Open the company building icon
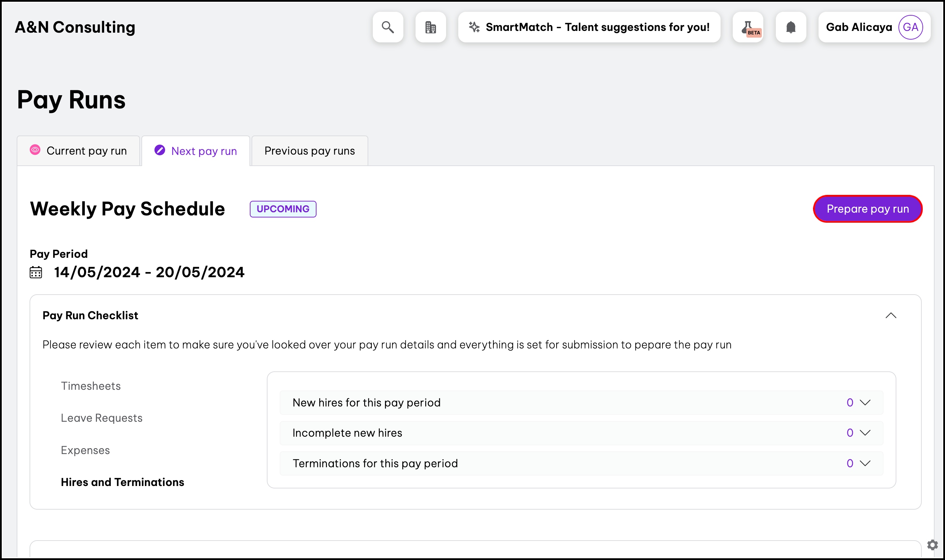945x560 pixels. (x=430, y=27)
